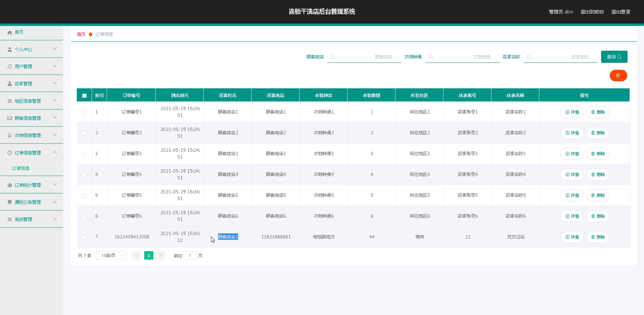Click 退出到前台 link in header
This screenshot has height=315, width=644.
click(x=592, y=12)
